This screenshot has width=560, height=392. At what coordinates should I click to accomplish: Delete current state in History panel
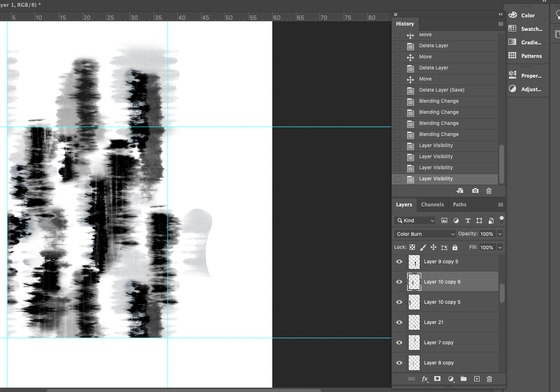[x=489, y=191]
